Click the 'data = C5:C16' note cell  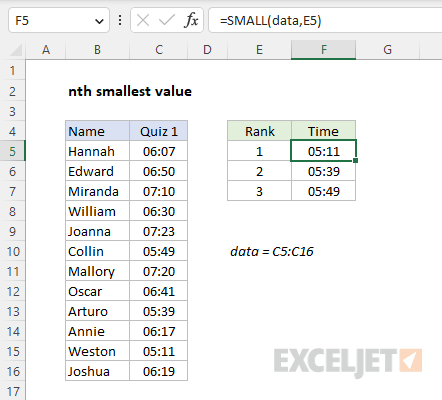point(272,251)
